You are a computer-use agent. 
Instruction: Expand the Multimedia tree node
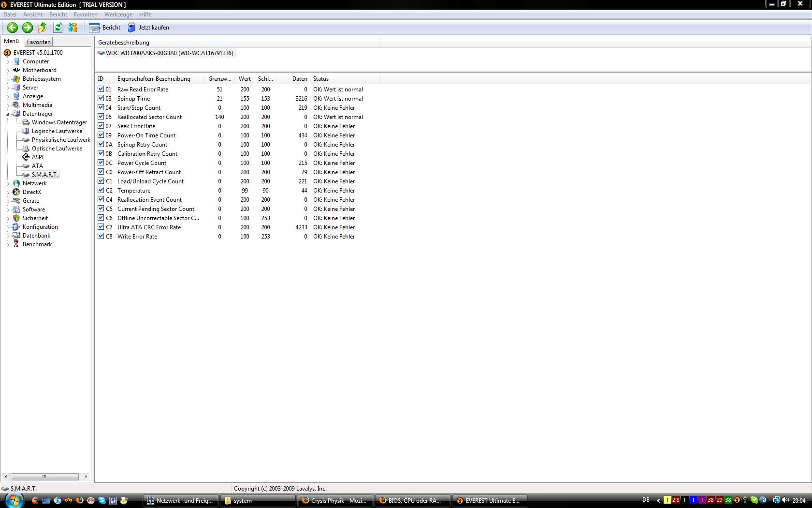tap(8, 105)
